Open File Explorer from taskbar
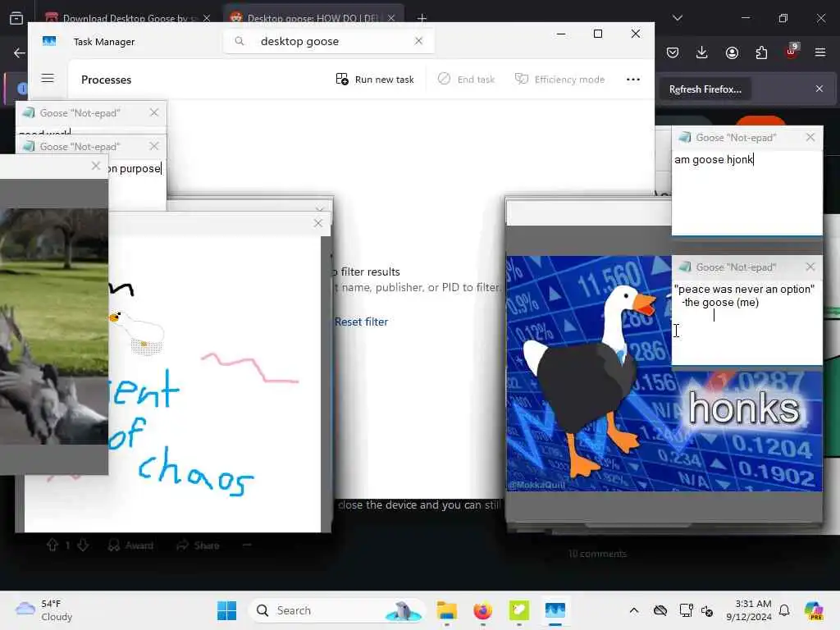Viewport: 840px width, 630px height. coord(446,610)
